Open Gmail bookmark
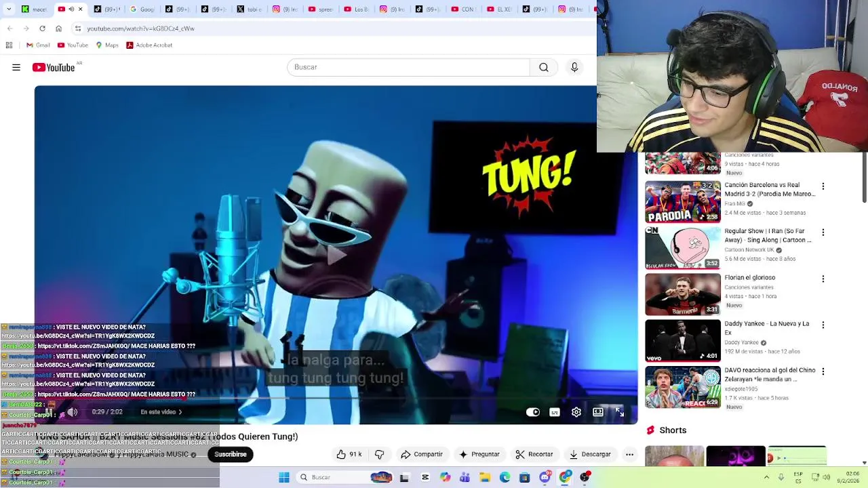Viewport: 868px width, 488px height. tap(38, 45)
